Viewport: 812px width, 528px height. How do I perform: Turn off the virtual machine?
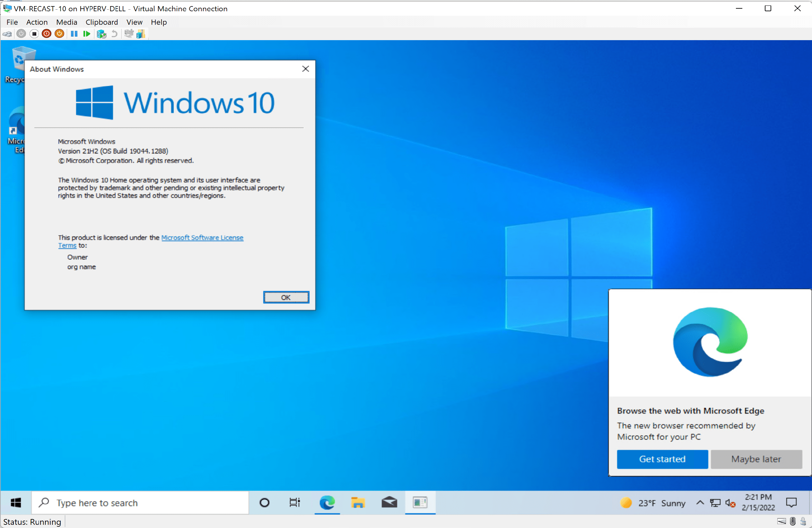coord(34,33)
